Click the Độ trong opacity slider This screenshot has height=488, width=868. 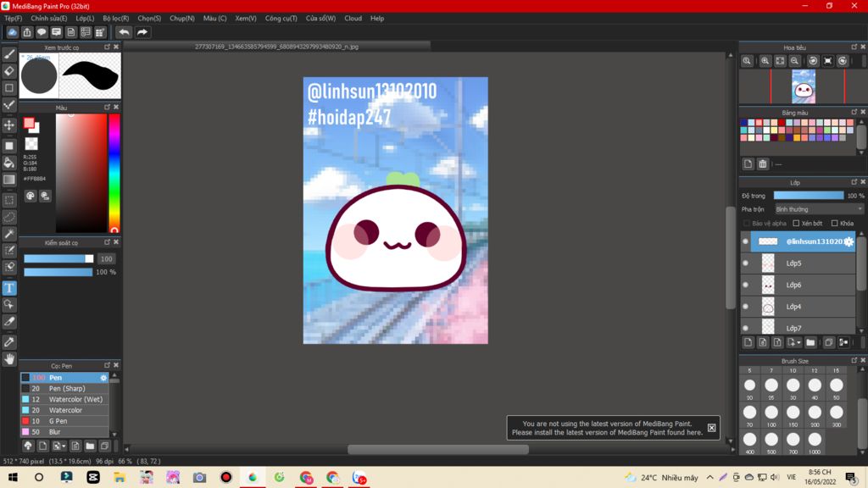808,196
